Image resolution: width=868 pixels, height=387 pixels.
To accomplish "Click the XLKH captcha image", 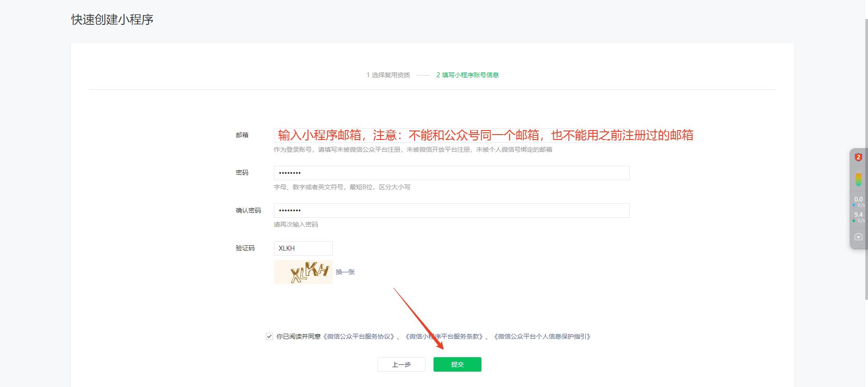I will (303, 272).
